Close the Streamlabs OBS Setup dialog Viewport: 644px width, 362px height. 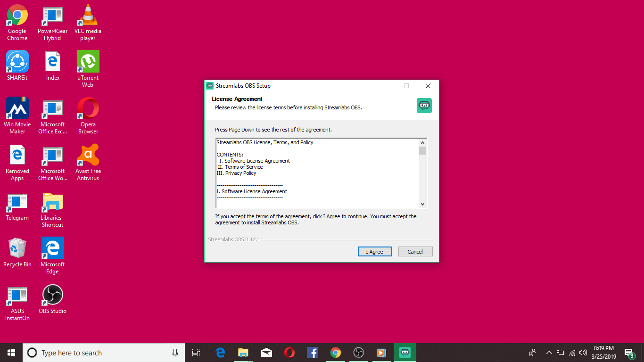point(428,86)
